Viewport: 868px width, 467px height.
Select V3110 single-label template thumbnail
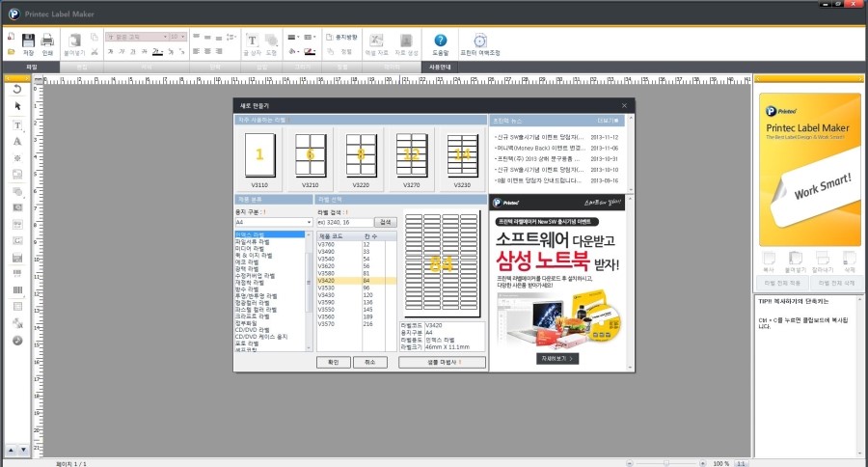(x=259, y=159)
